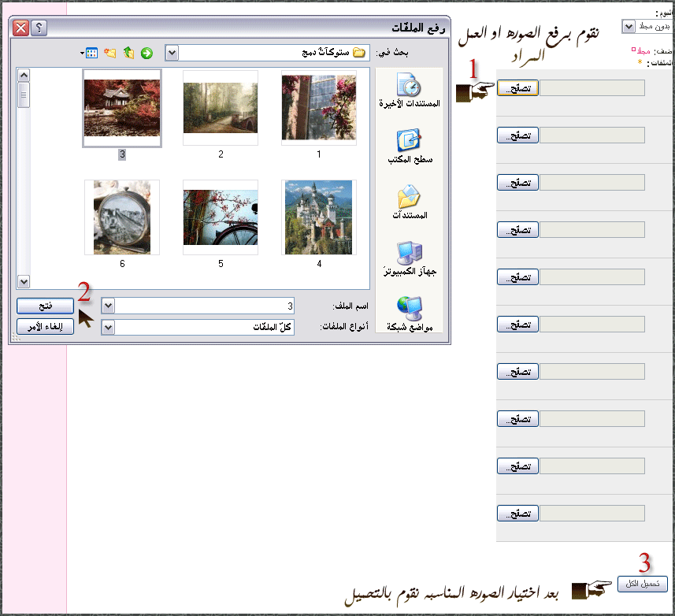This screenshot has width=675, height=616.
Task: Create a new folder in dialog toolbar
Action: (110, 53)
